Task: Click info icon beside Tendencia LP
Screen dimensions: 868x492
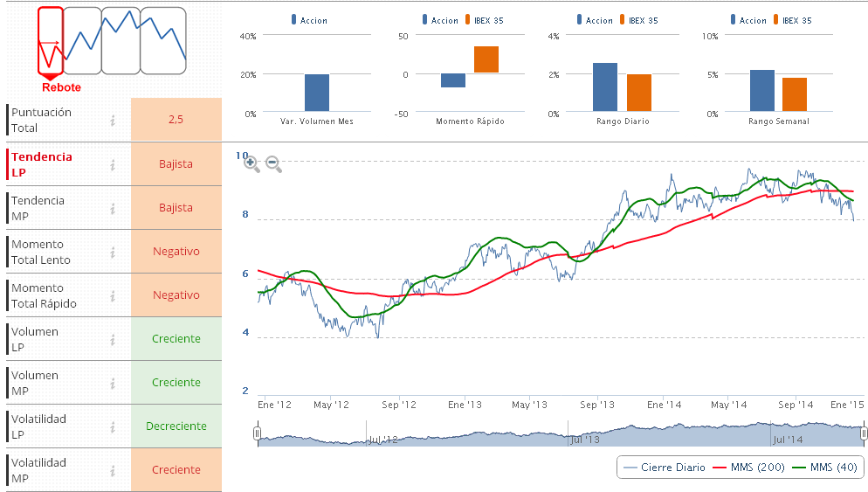Action: 113,164
